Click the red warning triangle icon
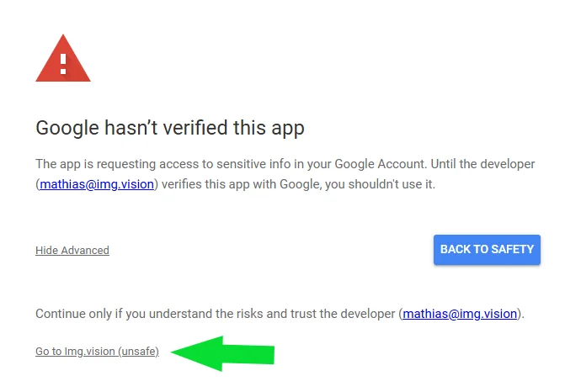 pos(63,58)
